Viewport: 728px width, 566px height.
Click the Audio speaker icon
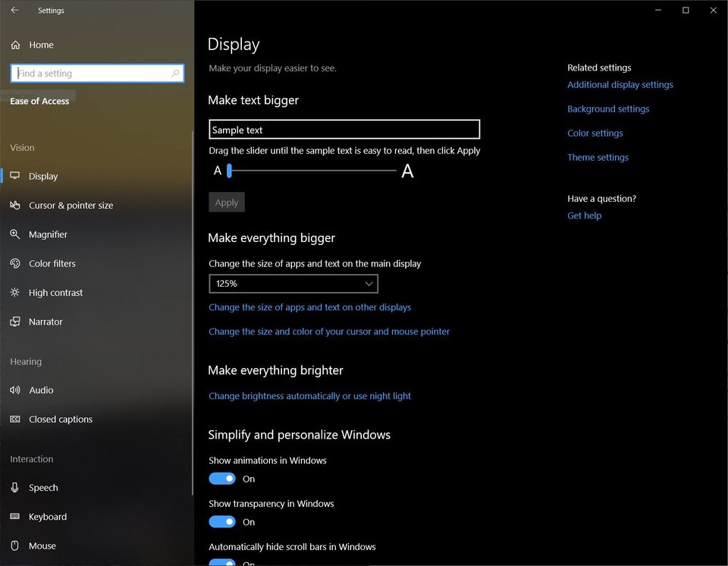click(x=15, y=390)
